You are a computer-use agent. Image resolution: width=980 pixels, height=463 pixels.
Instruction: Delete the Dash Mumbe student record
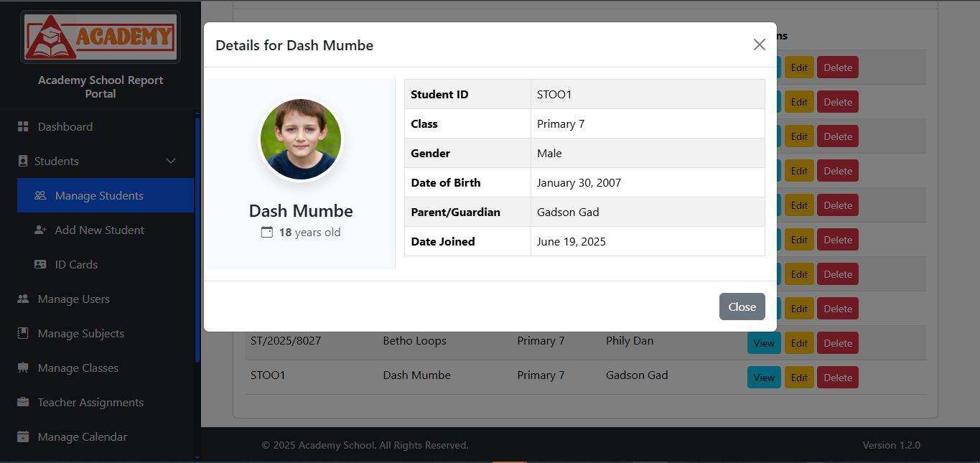coord(837,378)
